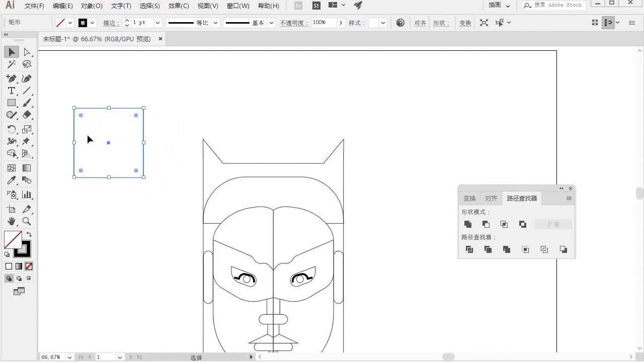Open the 效果(C) menu

179,6
